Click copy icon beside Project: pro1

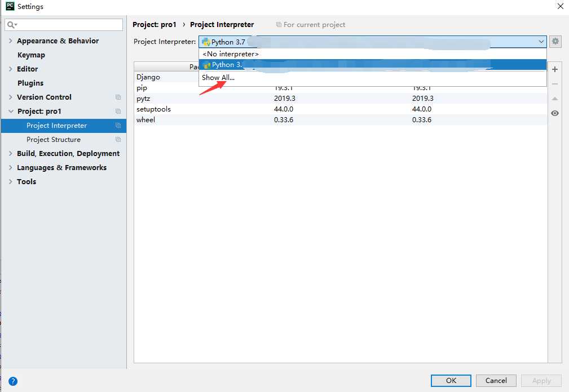118,111
